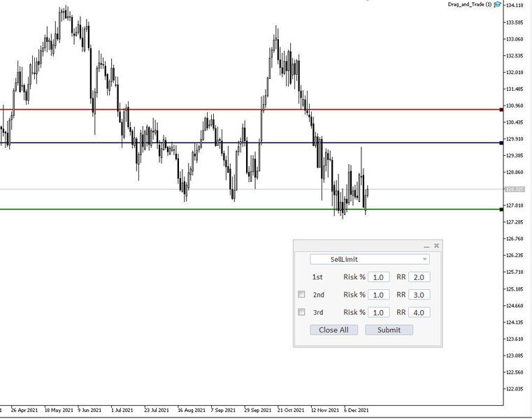This screenshot has width=532, height=419.
Task: Click the 1st RR field showing 2.0
Action: coord(419,277)
